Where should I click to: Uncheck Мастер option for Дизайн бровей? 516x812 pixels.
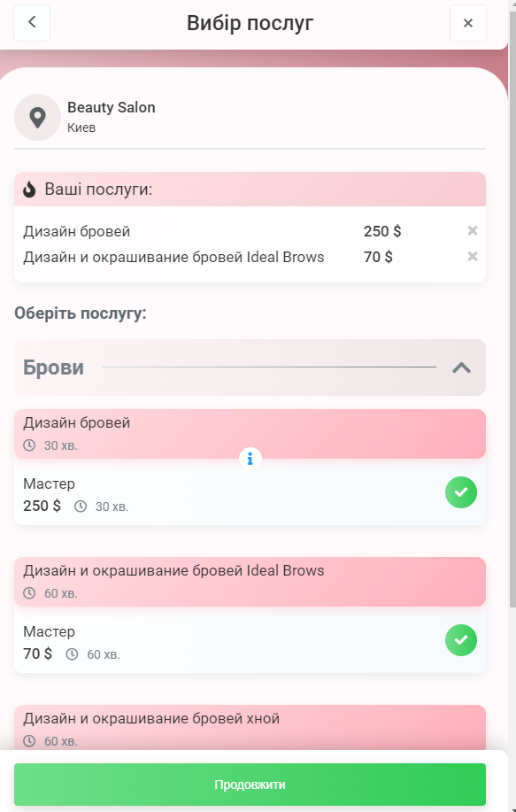460,492
